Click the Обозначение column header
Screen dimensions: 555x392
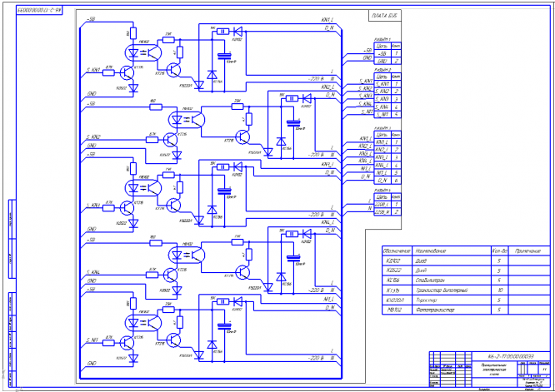point(397,251)
